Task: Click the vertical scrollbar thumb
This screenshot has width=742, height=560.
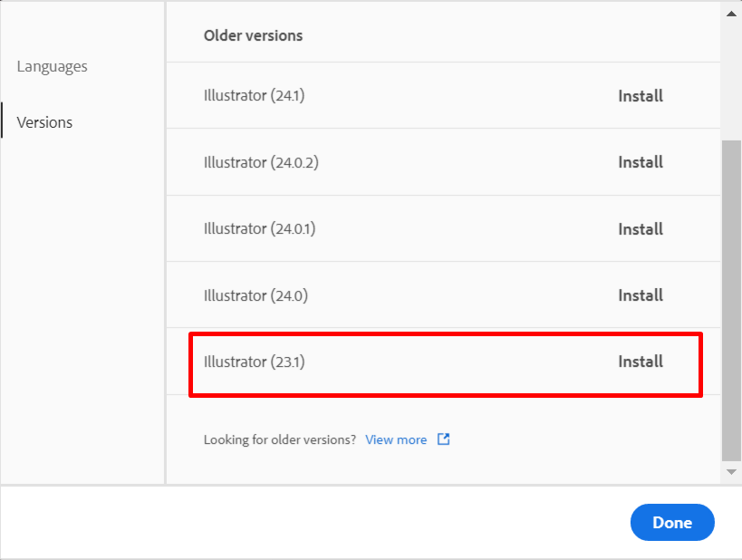Action: pos(731,300)
